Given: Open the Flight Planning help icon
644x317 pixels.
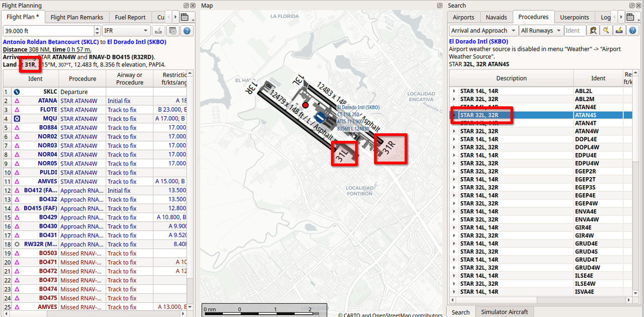Looking at the screenshot, I should click(187, 31).
